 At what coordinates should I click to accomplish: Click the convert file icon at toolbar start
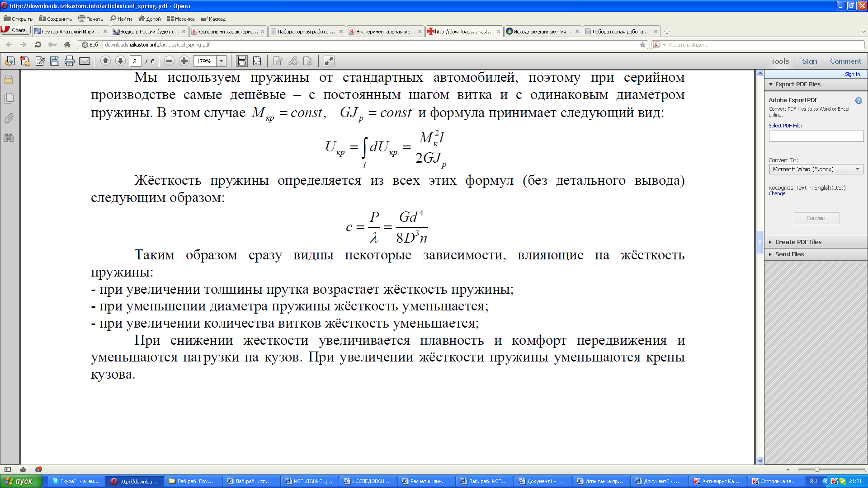coord(10,61)
